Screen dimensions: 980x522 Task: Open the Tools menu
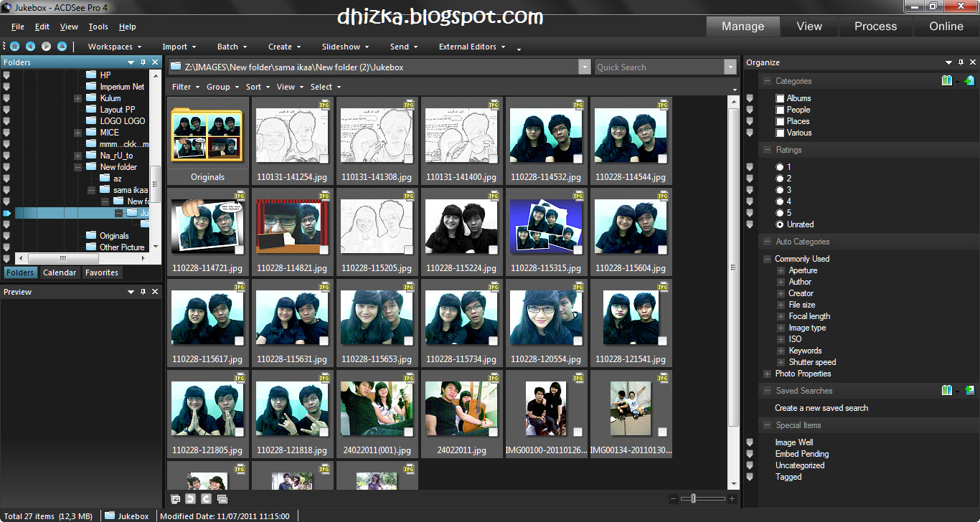pyautogui.click(x=98, y=27)
